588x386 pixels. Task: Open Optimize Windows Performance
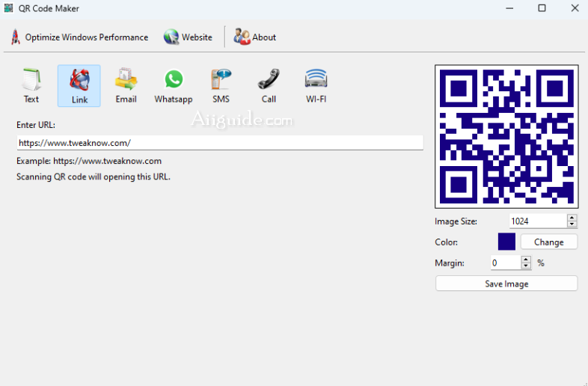[79, 37]
